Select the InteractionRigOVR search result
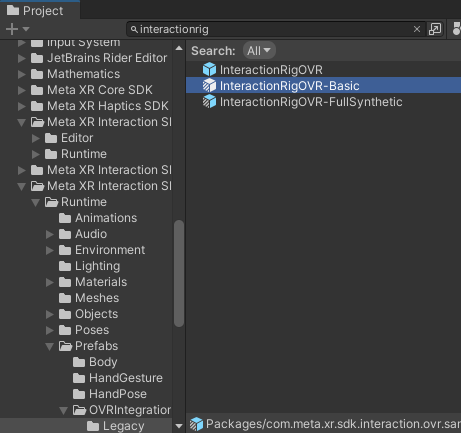Screen dimensions: 461x433 point(323,70)
